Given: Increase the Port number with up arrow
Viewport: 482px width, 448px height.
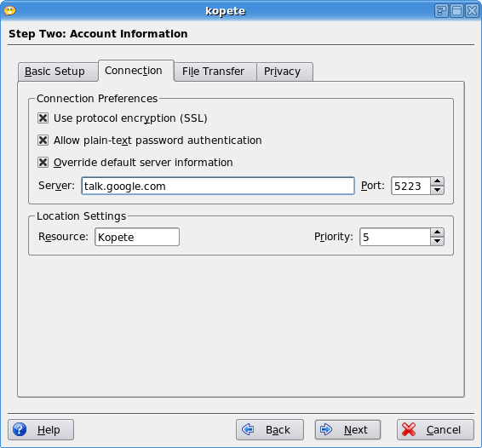Looking at the screenshot, I should pos(437,181).
